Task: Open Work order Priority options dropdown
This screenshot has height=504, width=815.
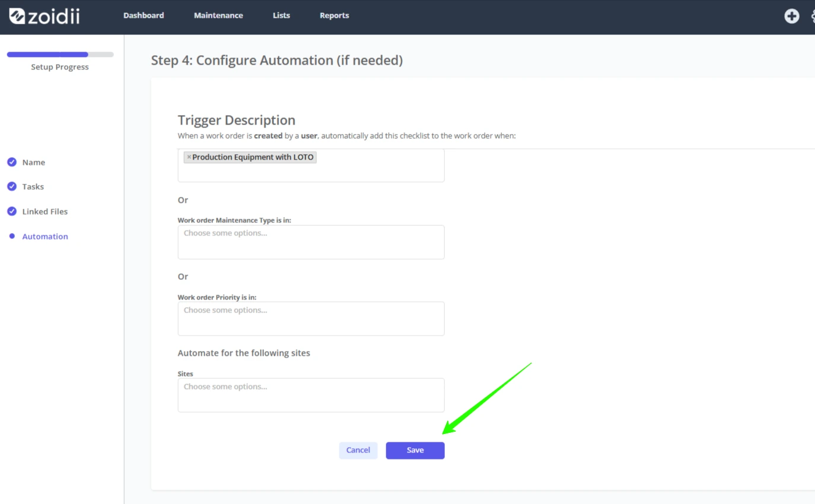Action: pos(311,318)
